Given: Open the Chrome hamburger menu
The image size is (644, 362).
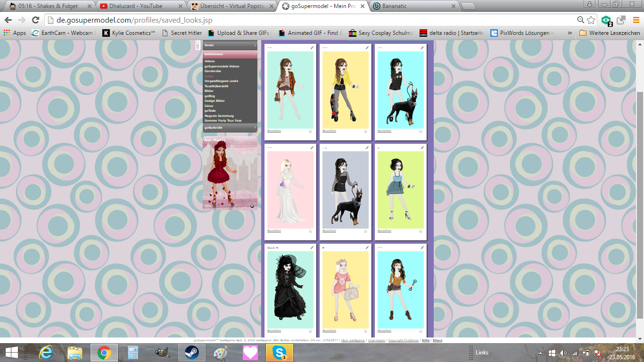Looking at the screenshot, I should point(636,20).
